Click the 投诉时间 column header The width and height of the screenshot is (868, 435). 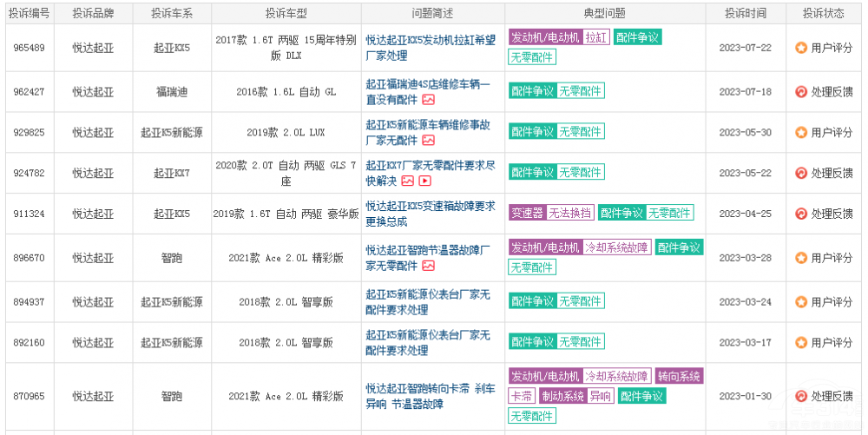click(745, 13)
